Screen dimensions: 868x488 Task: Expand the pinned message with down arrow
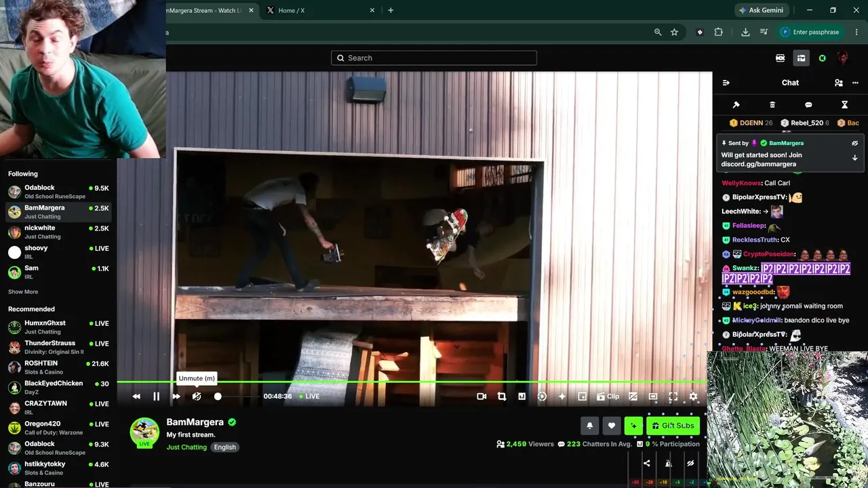pyautogui.click(x=854, y=157)
